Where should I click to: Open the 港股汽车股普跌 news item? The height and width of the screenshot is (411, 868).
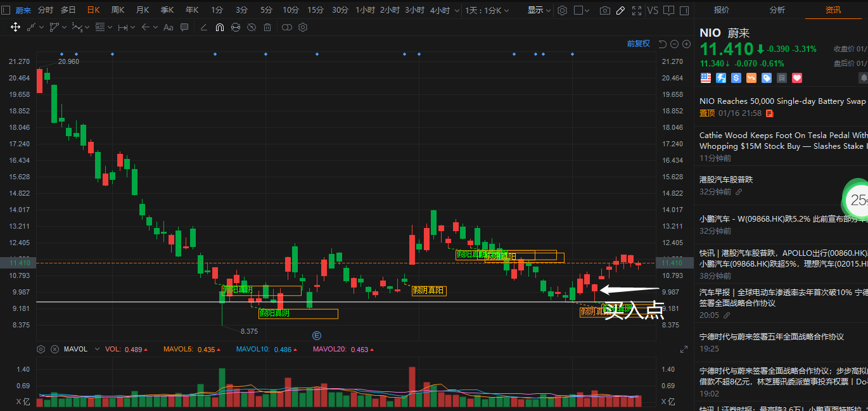726,180
